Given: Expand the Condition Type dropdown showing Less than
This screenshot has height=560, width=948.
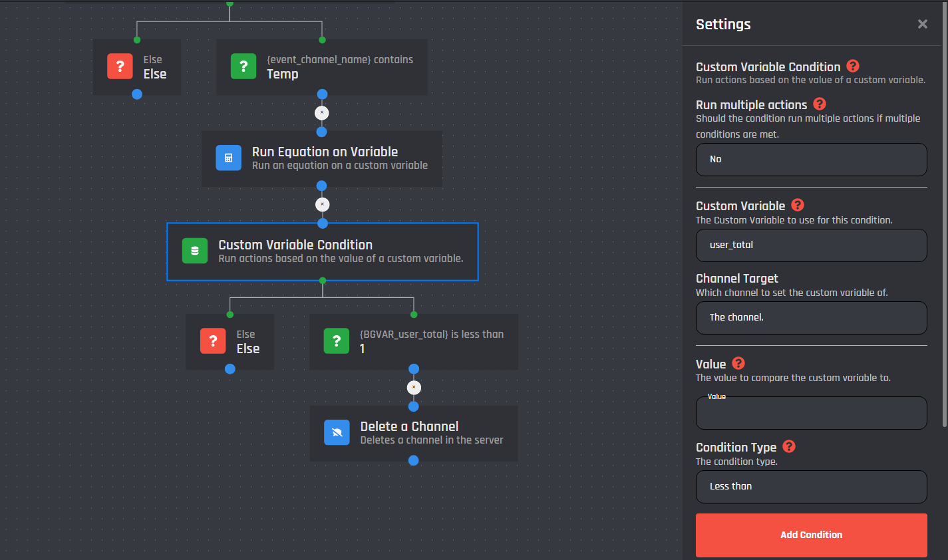Looking at the screenshot, I should tap(811, 487).
